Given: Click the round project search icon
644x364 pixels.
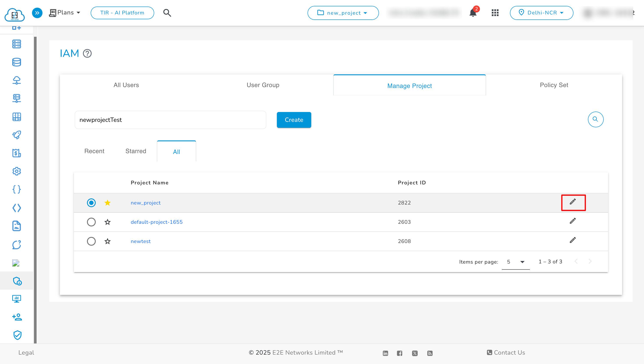Looking at the screenshot, I should click(595, 119).
